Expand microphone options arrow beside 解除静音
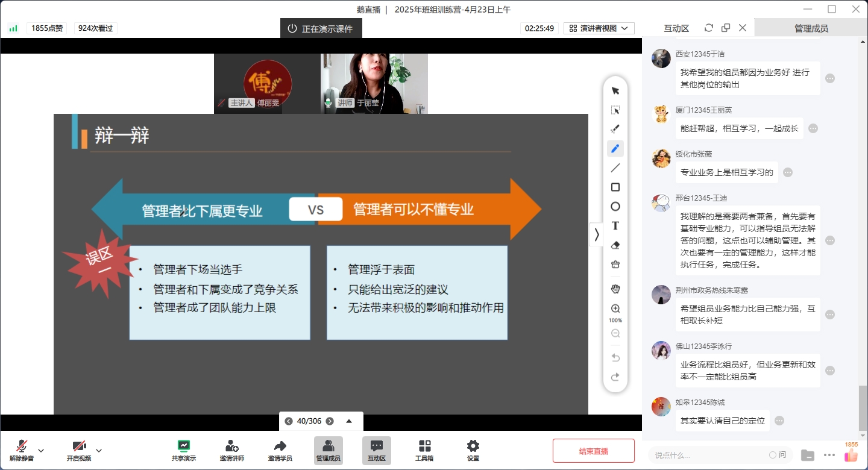 [x=41, y=450]
